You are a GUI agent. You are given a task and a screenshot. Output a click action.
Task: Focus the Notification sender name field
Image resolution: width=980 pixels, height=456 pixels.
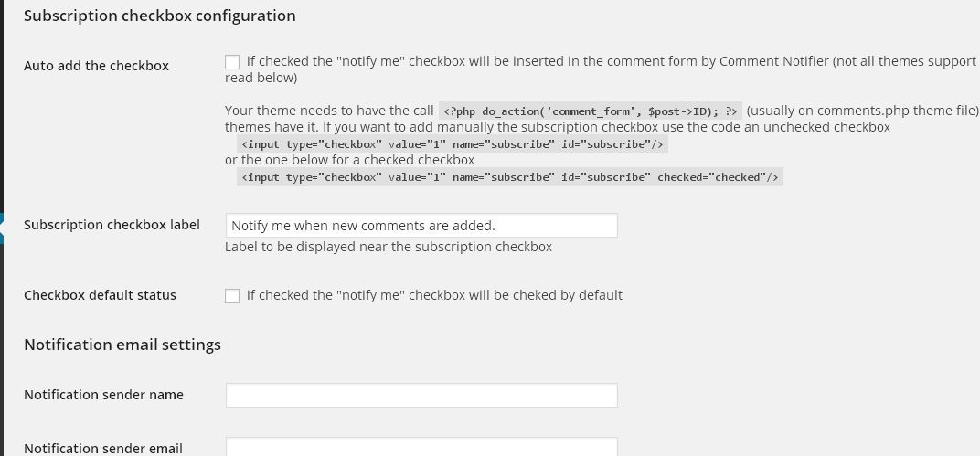421,396
